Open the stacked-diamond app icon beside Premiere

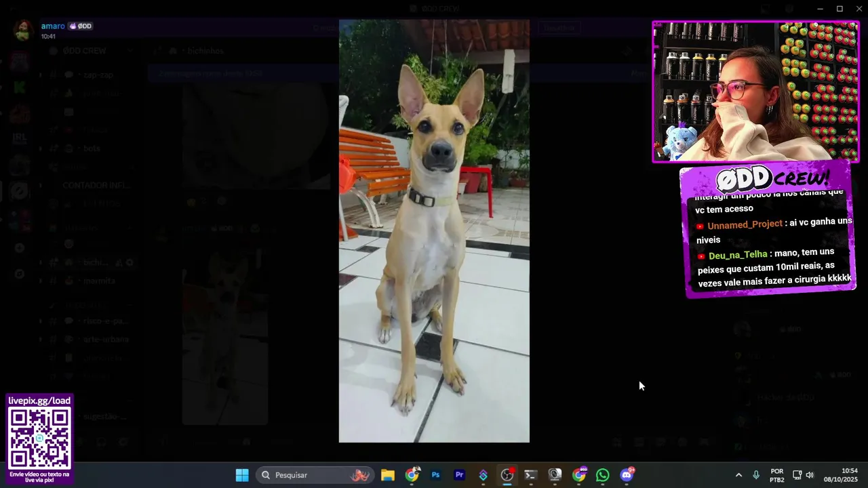pos(483,475)
